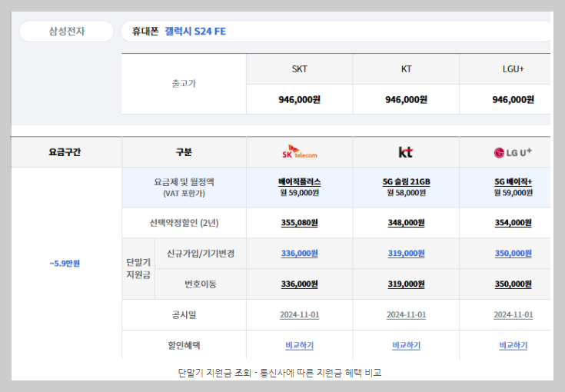Image resolution: width=565 pixels, height=392 pixels.
Task: Click the 삼성전자 manufacturer button
Action: (x=67, y=32)
